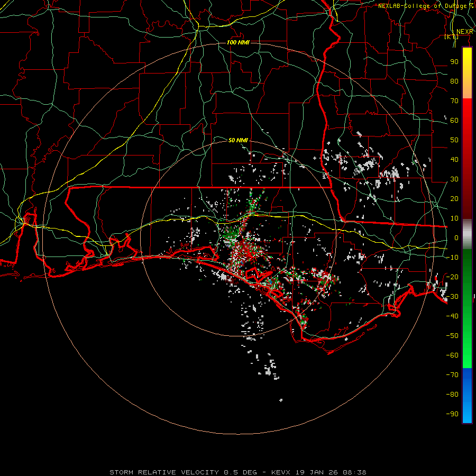Click the 90 value on velocity scale
The height and width of the screenshot is (476, 476).
pos(454,62)
